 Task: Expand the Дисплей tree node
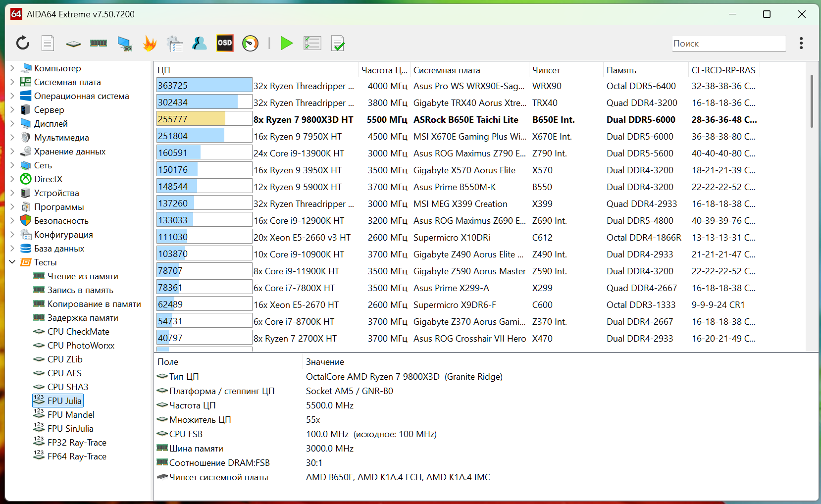(12, 123)
